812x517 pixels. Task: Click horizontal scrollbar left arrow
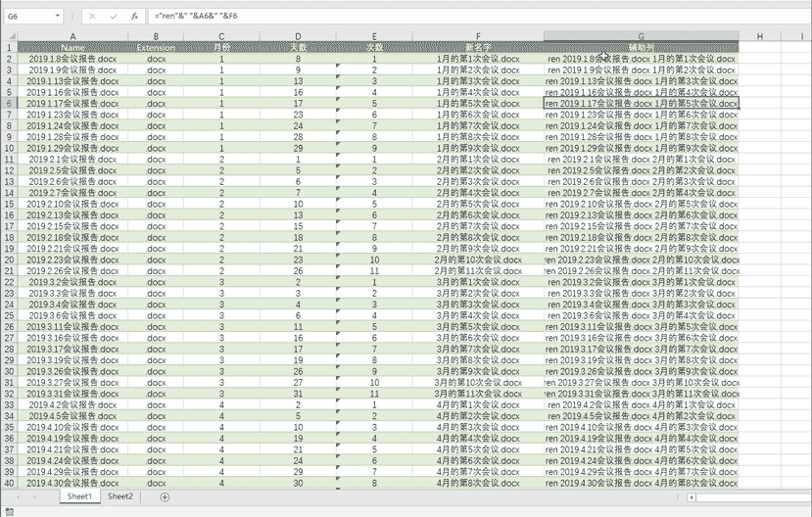point(693,497)
